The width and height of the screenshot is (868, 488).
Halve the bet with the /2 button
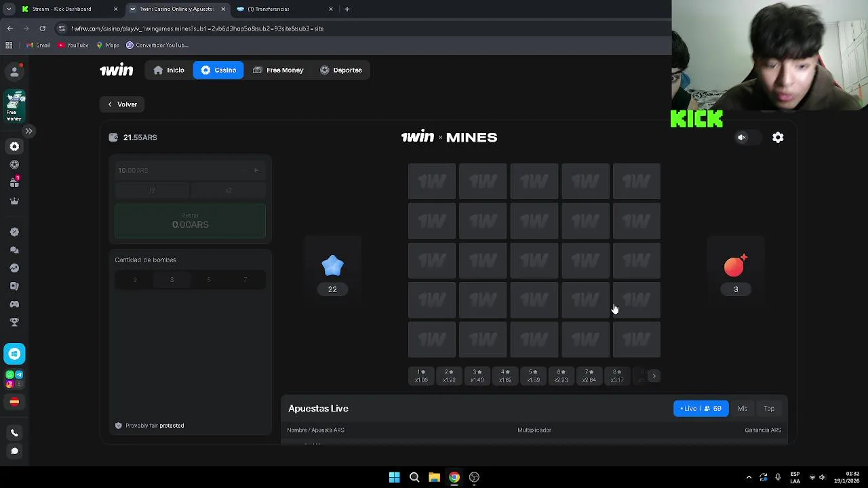coord(152,190)
